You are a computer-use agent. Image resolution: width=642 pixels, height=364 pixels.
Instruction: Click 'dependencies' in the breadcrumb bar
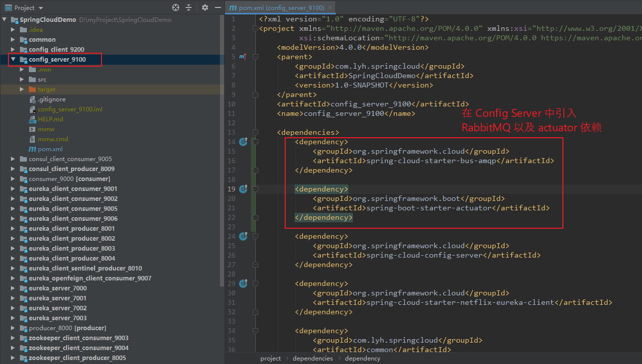pyautogui.click(x=313, y=358)
